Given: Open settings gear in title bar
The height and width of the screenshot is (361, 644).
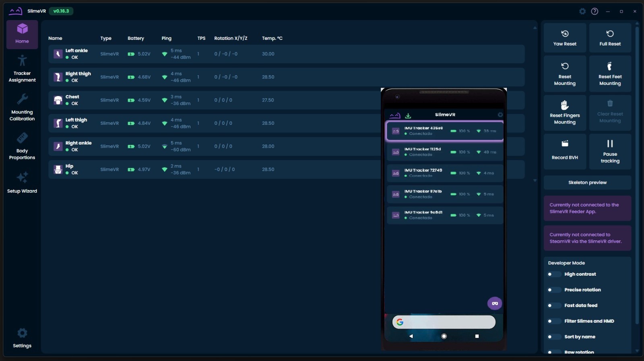Looking at the screenshot, I should [x=582, y=11].
